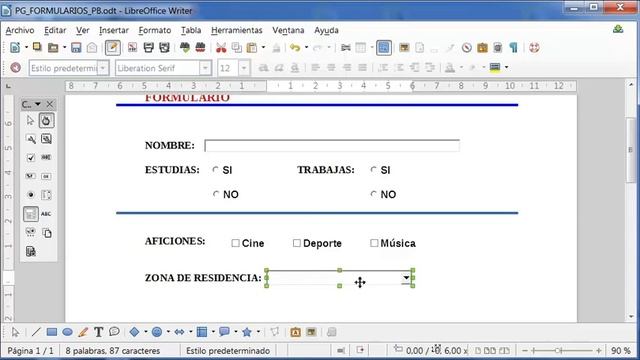
Task: Open the Formato menu
Action: click(154, 30)
